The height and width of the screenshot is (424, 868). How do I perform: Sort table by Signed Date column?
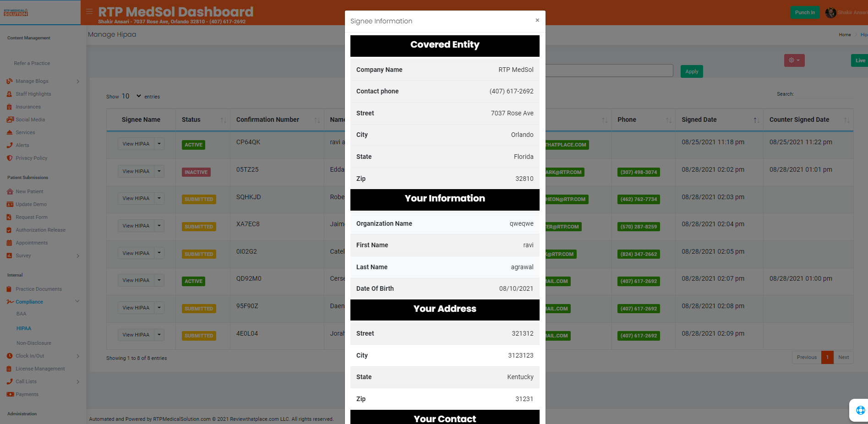(x=720, y=120)
